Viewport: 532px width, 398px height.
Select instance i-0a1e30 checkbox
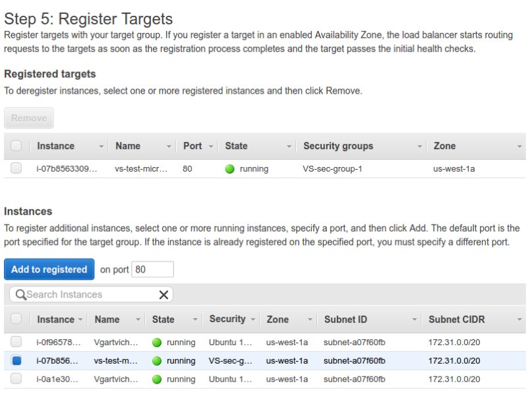tap(16, 379)
